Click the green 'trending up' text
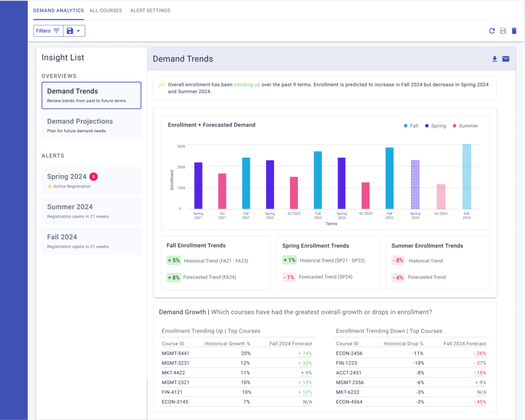Image resolution: width=525 pixels, height=420 pixels. click(247, 85)
